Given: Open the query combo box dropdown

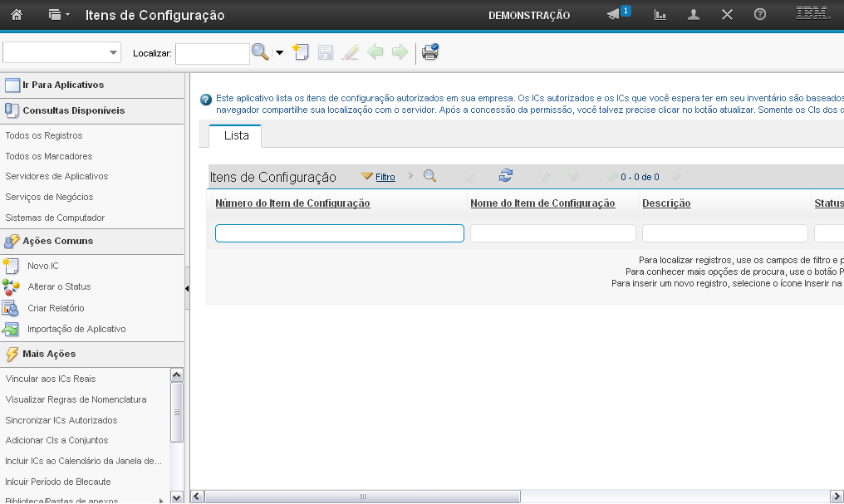Looking at the screenshot, I should coord(113,53).
